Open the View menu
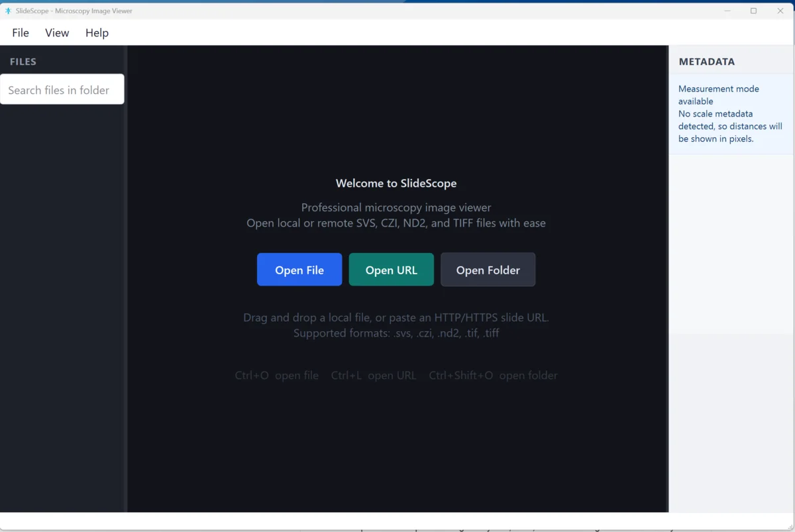This screenshot has width=795, height=532. pos(57,32)
